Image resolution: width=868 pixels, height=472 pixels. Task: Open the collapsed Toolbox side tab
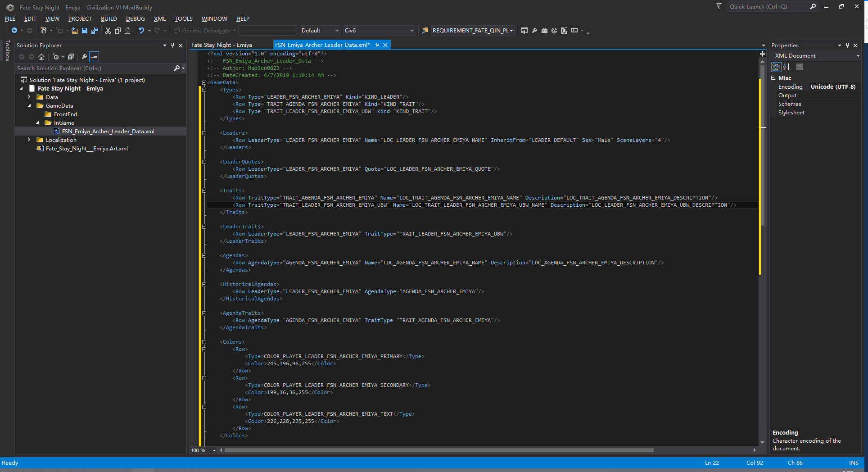pyautogui.click(x=7, y=50)
